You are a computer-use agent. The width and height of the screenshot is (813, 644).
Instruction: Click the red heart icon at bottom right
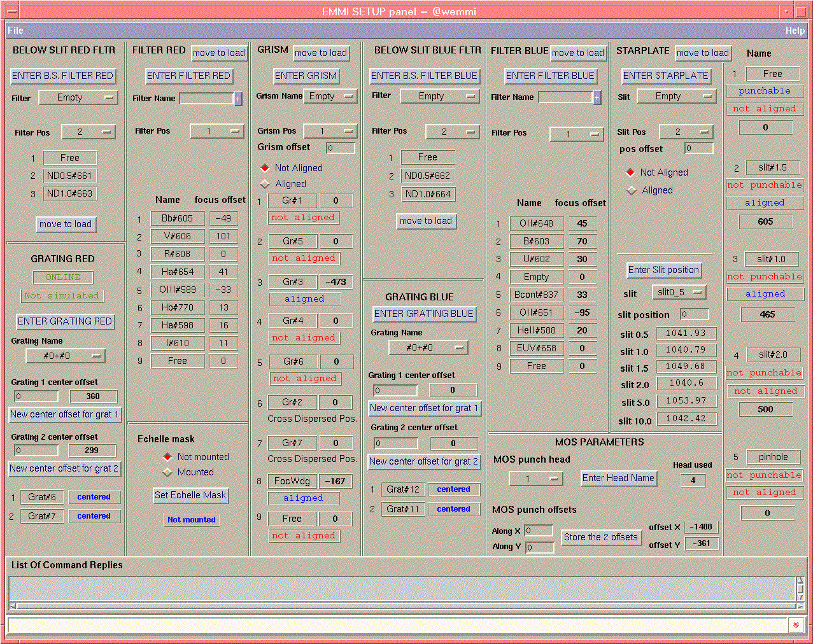(795, 625)
